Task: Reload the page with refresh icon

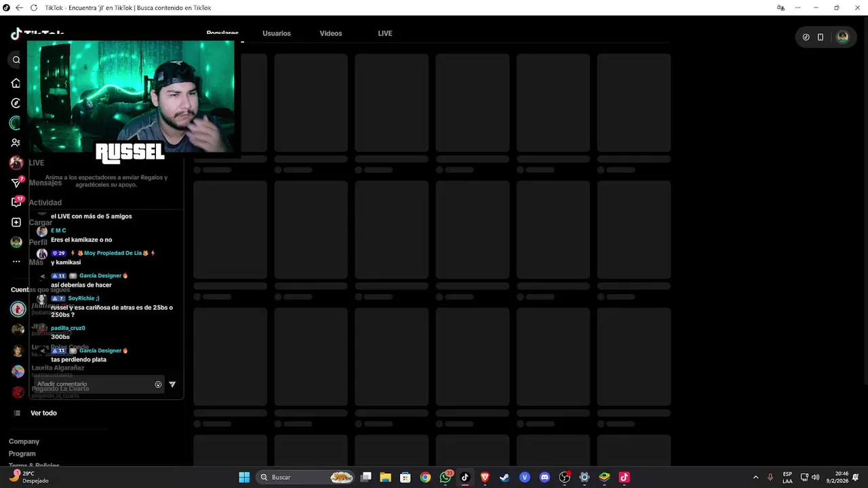Action: coord(34,7)
